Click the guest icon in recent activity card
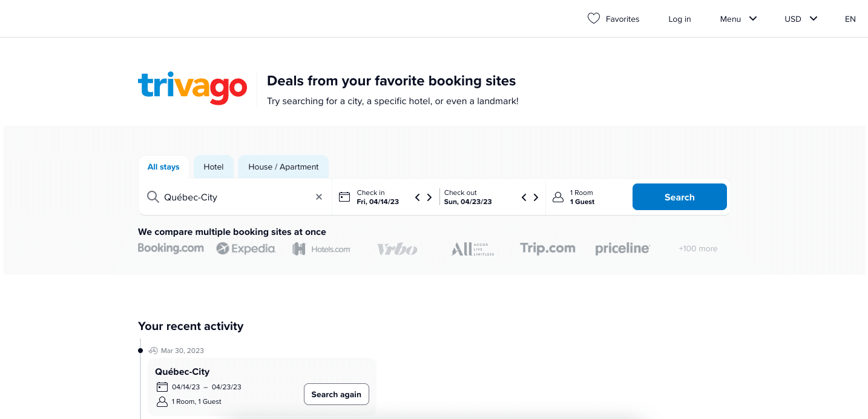Viewport: 868px width, 419px height. click(x=162, y=401)
